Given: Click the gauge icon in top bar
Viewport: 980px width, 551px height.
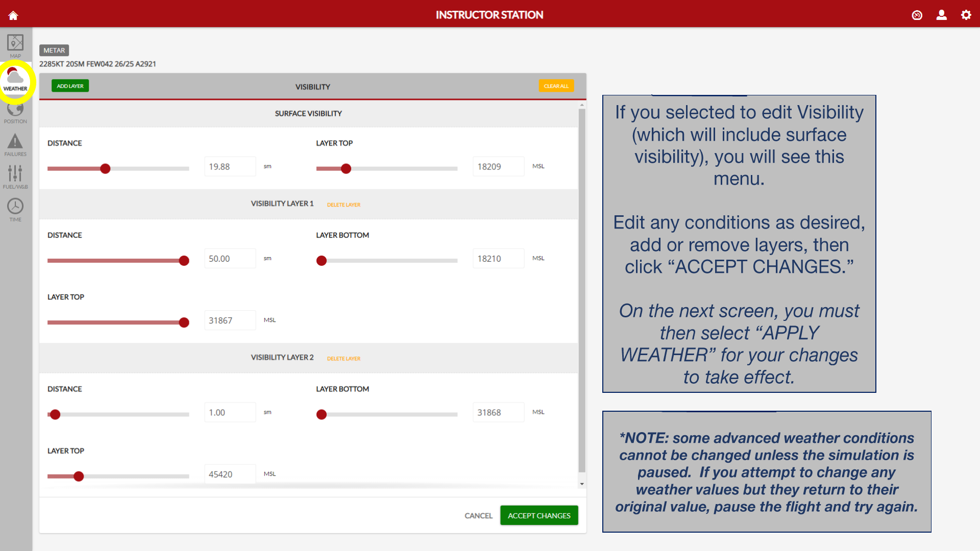Looking at the screenshot, I should click(x=917, y=15).
